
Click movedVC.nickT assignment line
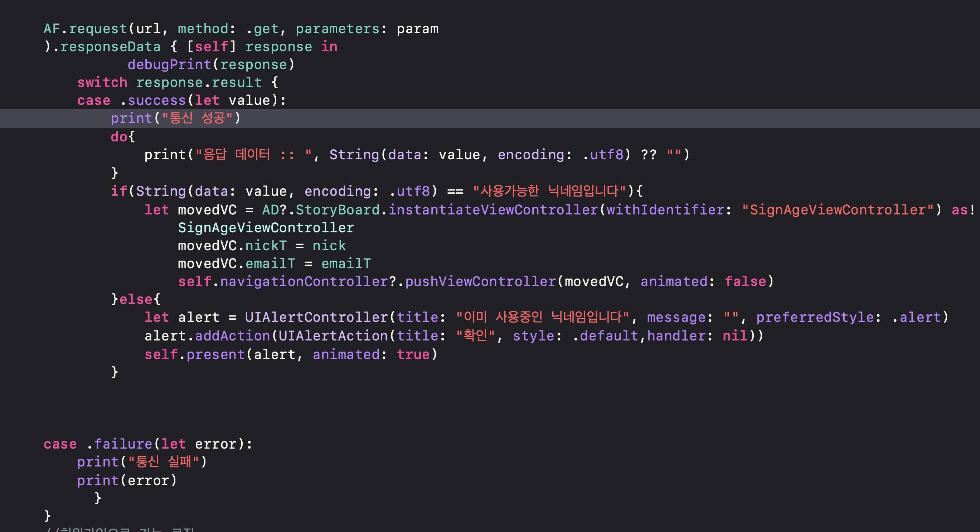(x=262, y=246)
